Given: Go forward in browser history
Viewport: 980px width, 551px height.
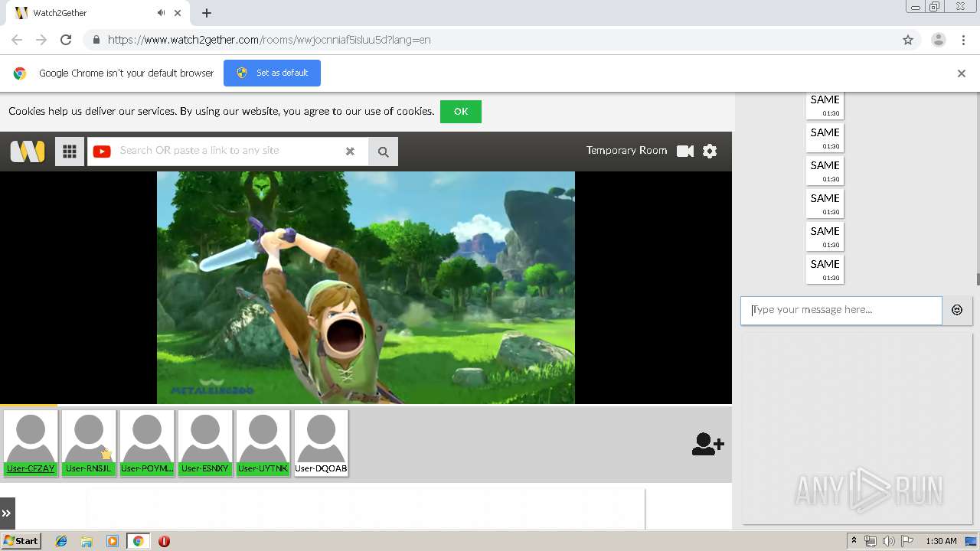Looking at the screenshot, I should click(41, 40).
